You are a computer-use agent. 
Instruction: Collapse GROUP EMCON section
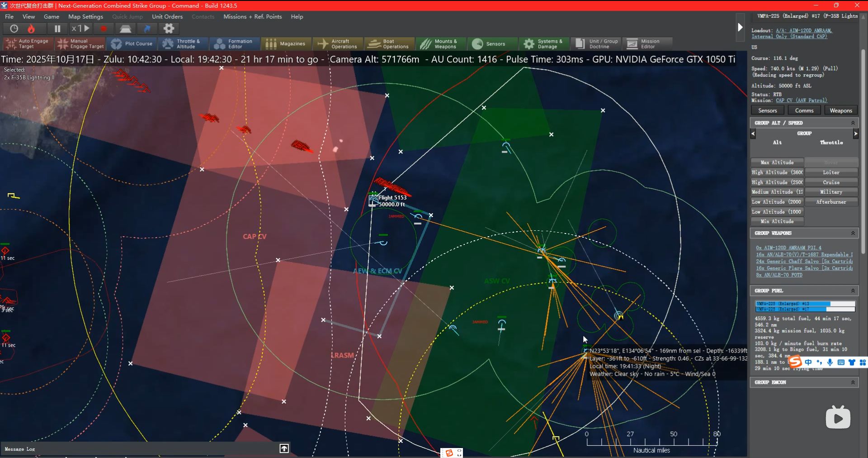click(x=853, y=382)
